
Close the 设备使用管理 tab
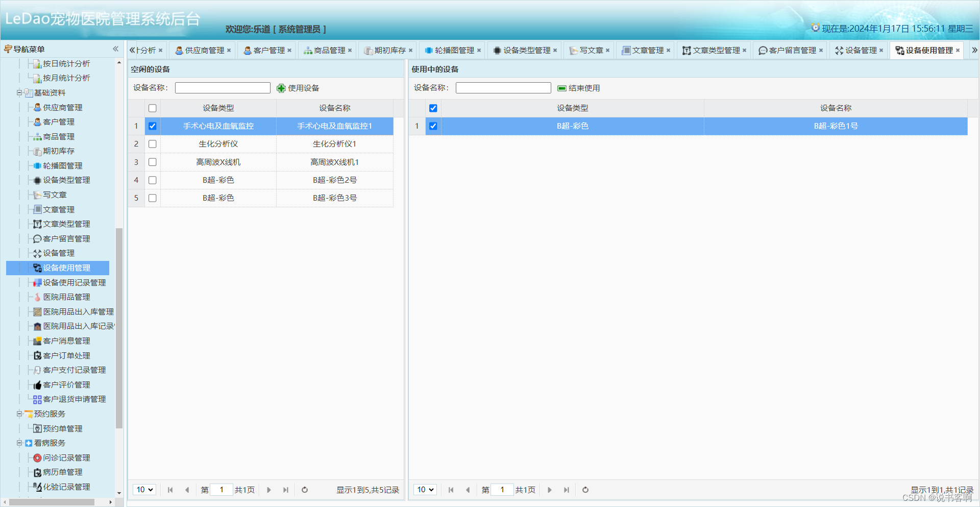958,50
